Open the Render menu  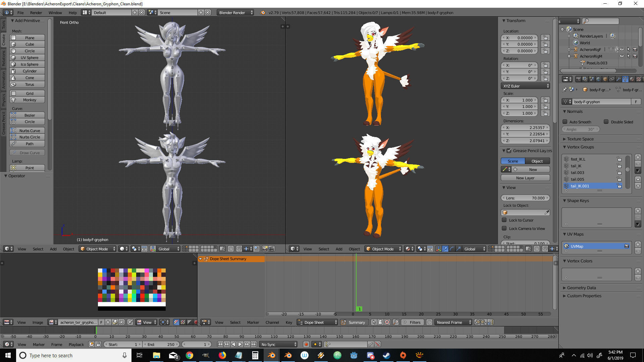pos(36,12)
